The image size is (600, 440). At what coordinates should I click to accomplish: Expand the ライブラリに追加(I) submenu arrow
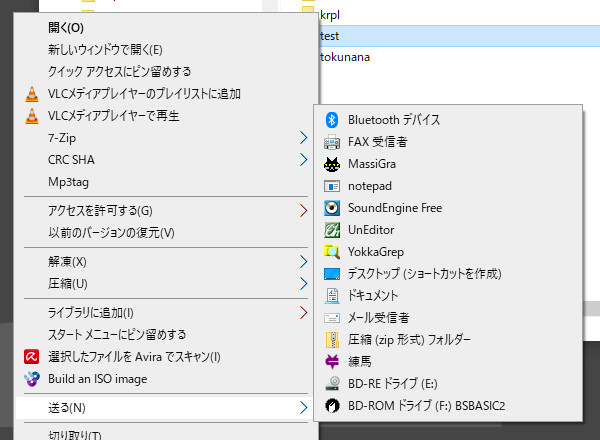pos(303,313)
